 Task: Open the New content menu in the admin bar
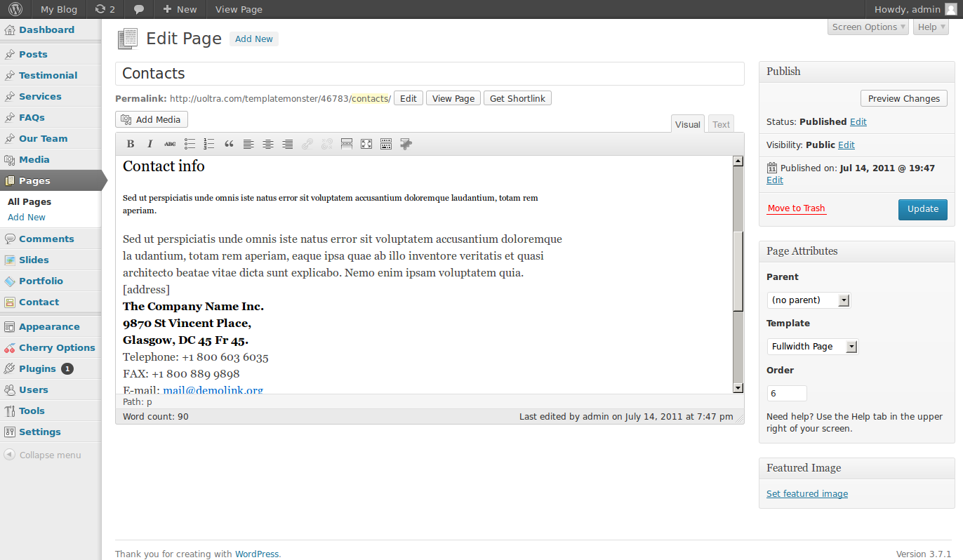click(180, 9)
